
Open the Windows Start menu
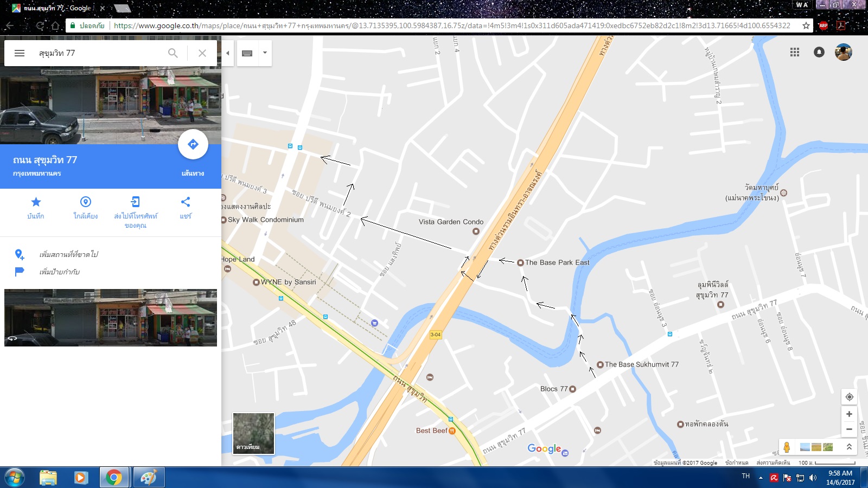[x=15, y=478]
